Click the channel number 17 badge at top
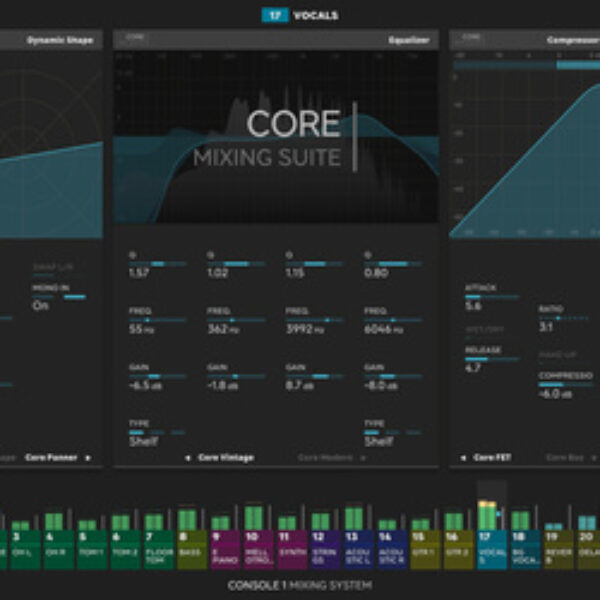 (x=275, y=15)
